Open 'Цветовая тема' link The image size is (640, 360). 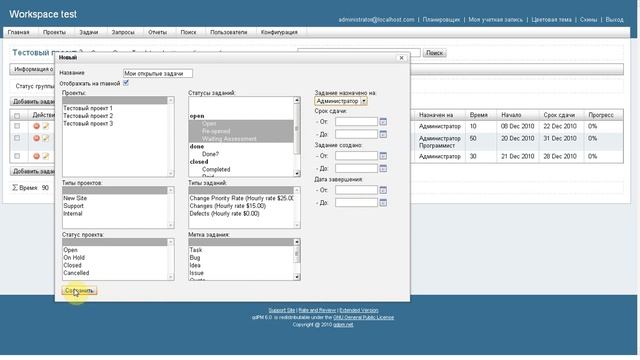click(x=551, y=20)
